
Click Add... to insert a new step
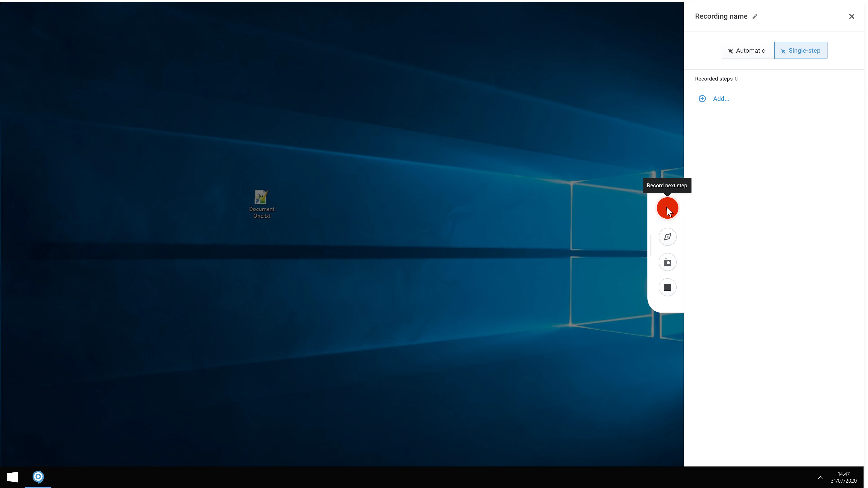721,98
